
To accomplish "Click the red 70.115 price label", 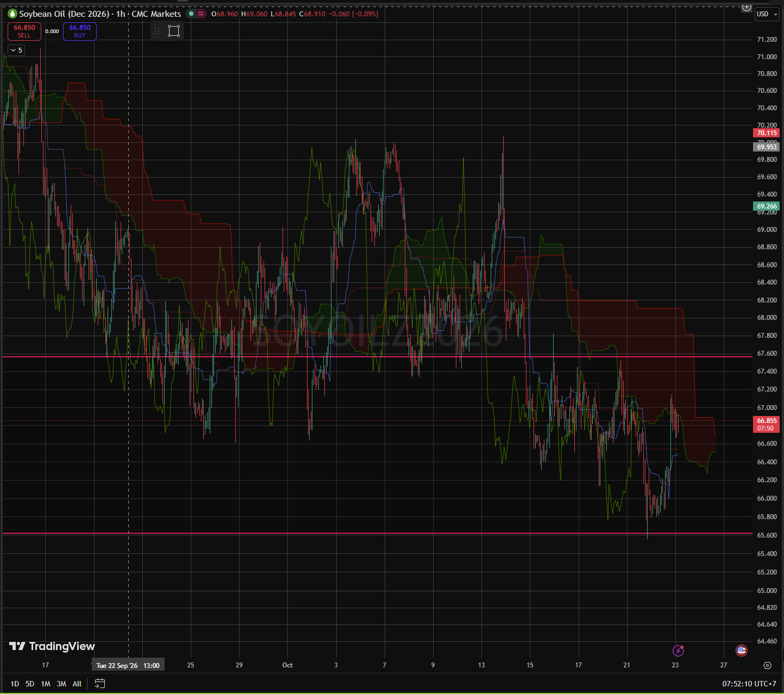I will tap(767, 133).
